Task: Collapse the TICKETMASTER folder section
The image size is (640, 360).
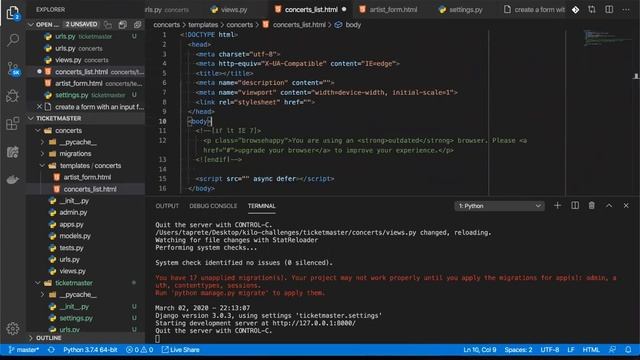Action: (31, 118)
